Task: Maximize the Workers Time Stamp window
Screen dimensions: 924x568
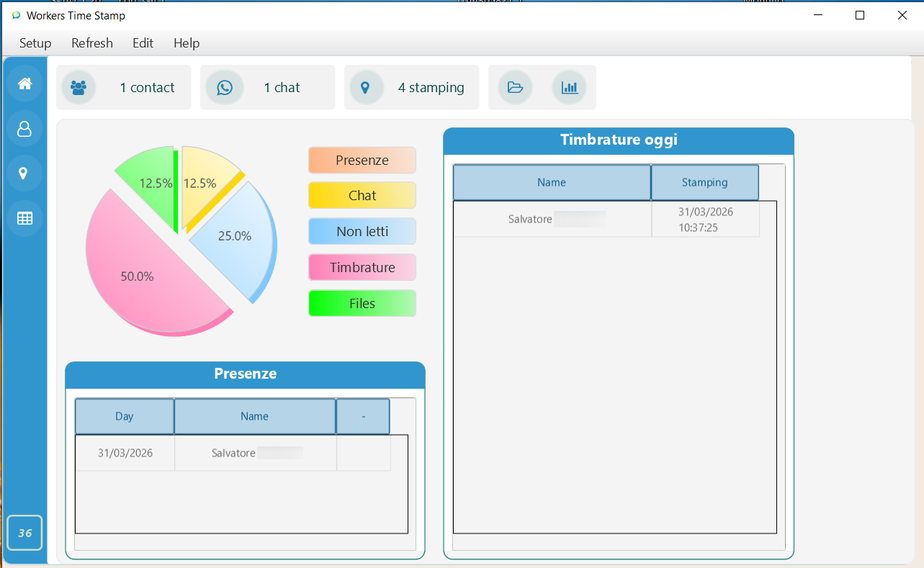Action: pyautogui.click(x=859, y=15)
